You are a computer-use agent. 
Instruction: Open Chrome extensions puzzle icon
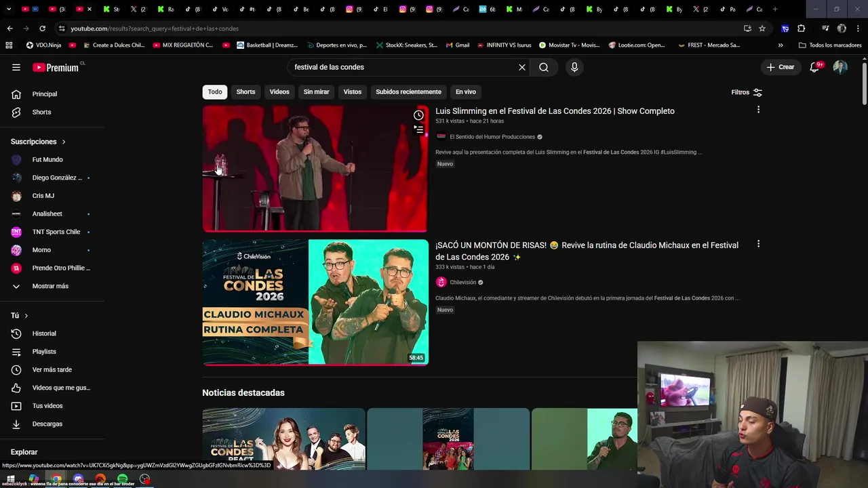tap(801, 28)
